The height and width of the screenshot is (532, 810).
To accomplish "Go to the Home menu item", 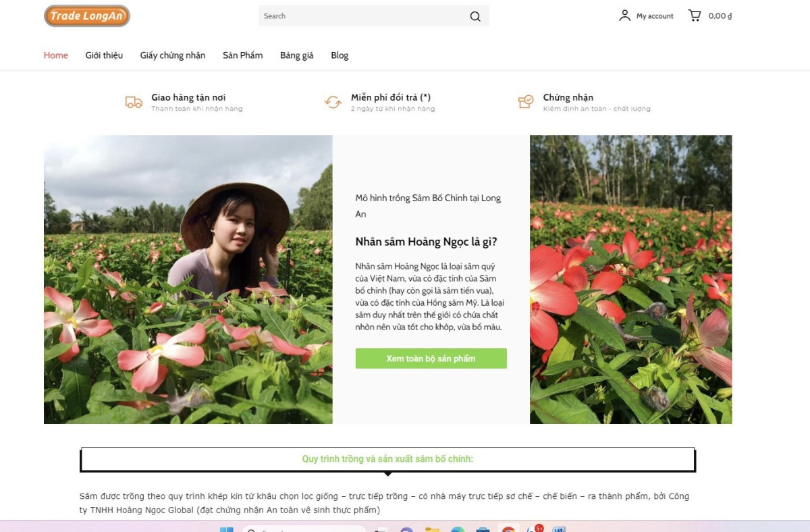I will pos(56,55).
